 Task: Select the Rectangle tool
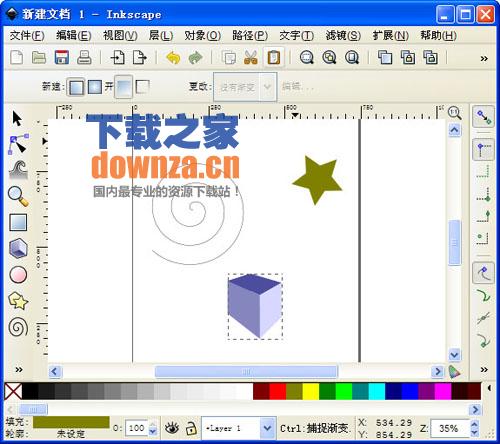[x=18, y=222]
